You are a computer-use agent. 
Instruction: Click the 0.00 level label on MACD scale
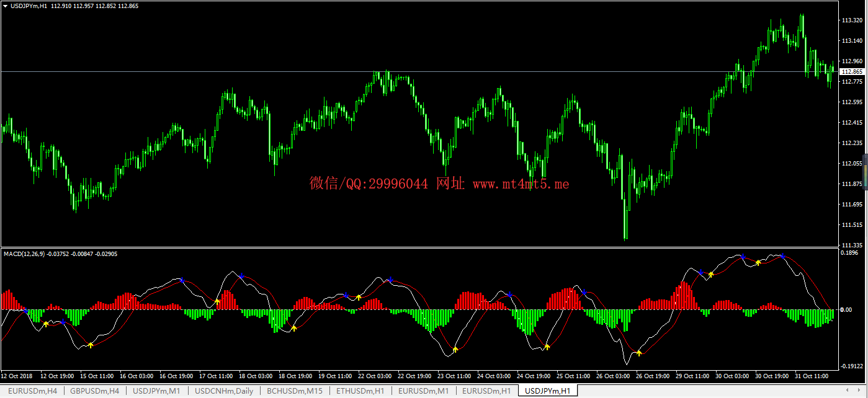point(846,309)
